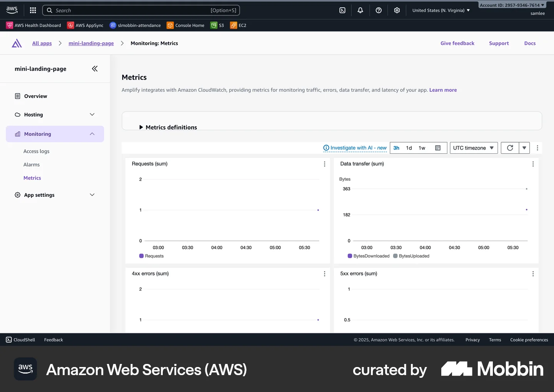The width and height of the screenshot is (554, 392).
Task: Collapse the sidebar with the double chevron
Action: pos(95,69)
